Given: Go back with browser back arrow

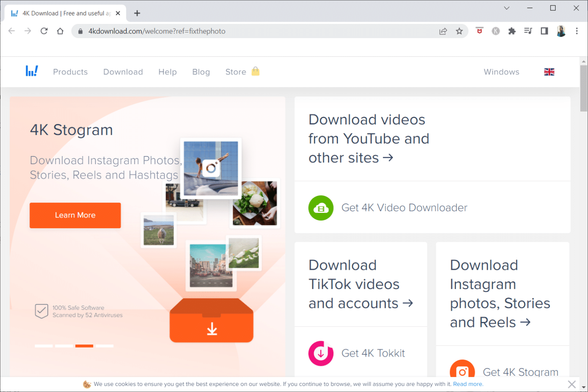Looking at the screenshot, I should [x=12, y=31].
